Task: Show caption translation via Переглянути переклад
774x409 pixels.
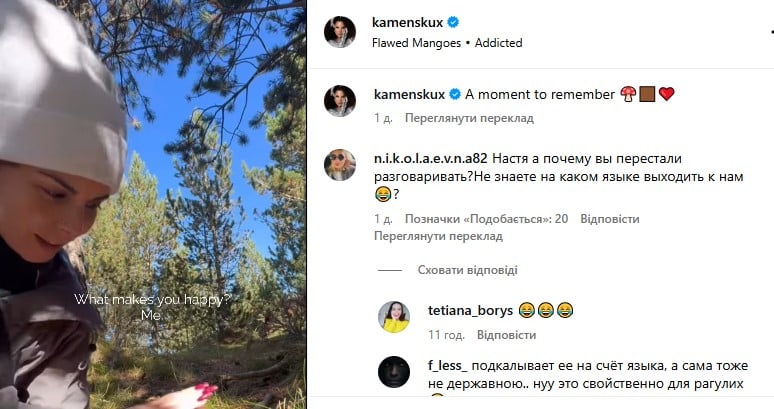Action: (x=469, y=118)
